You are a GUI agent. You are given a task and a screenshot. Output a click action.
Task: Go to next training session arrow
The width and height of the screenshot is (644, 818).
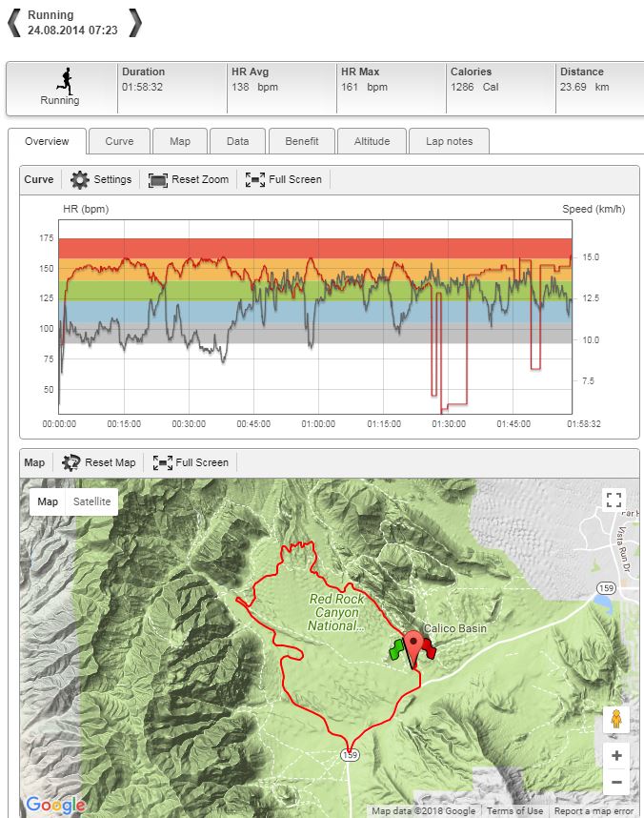(x=135, y=22)
